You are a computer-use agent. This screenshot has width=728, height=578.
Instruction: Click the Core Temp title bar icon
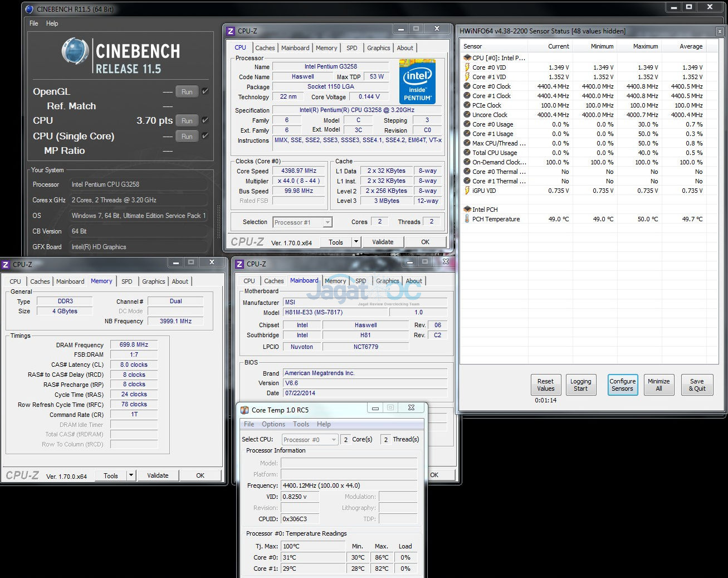[245, 410]
